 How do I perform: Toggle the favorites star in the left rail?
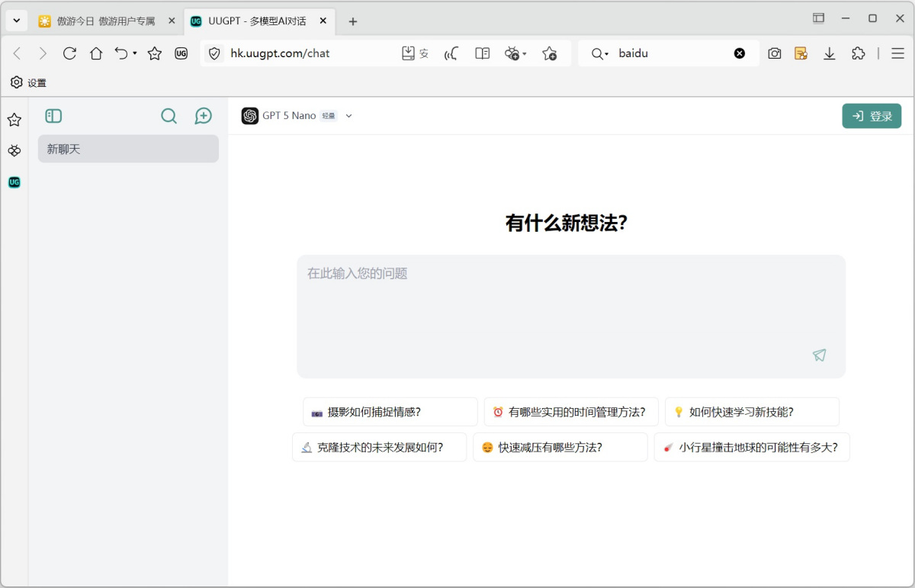[x=14, y=119]
